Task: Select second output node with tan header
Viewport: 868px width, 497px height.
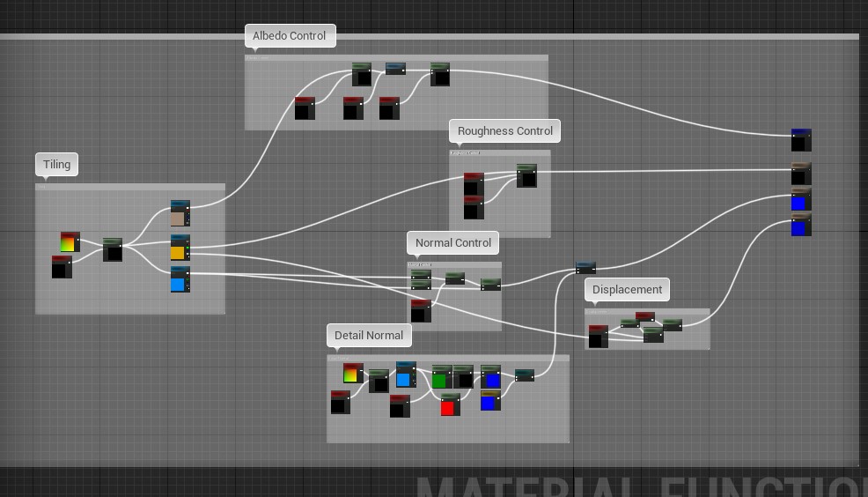Action: 801,174
